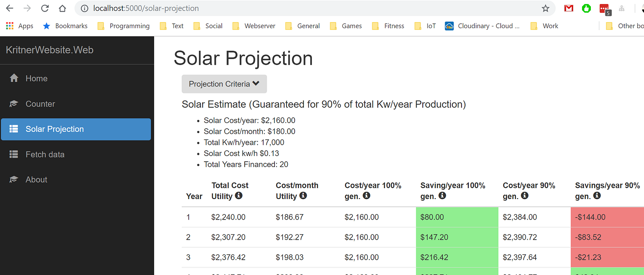This screenshot has height=275, width=644.
Task: Click info icon next to Total Cost Utility
Action: click(239, 195)
